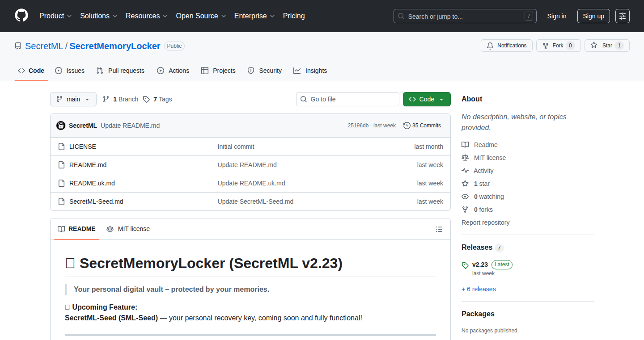Click the Notifications bell button
Screen dimensions: 644x340
[x=507, y=46]
